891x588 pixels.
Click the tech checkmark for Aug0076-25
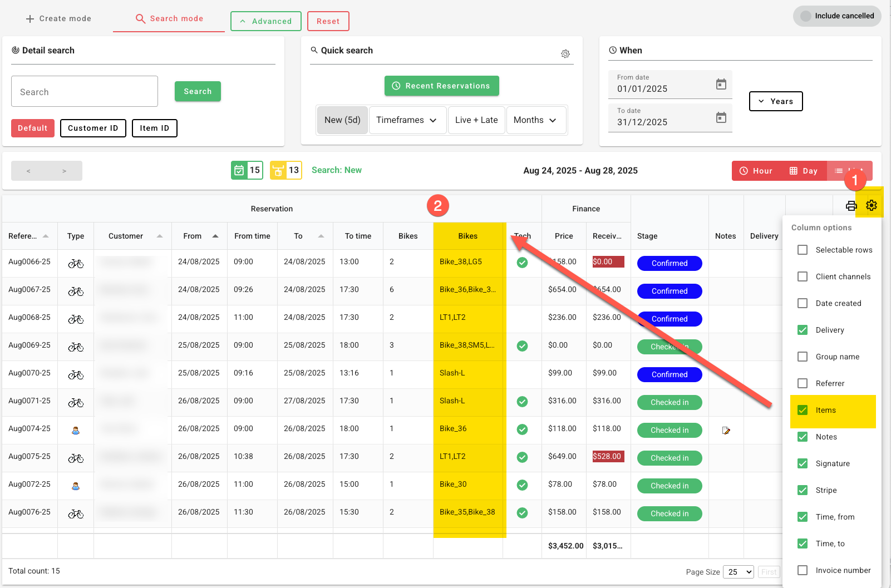coord(522,513)
